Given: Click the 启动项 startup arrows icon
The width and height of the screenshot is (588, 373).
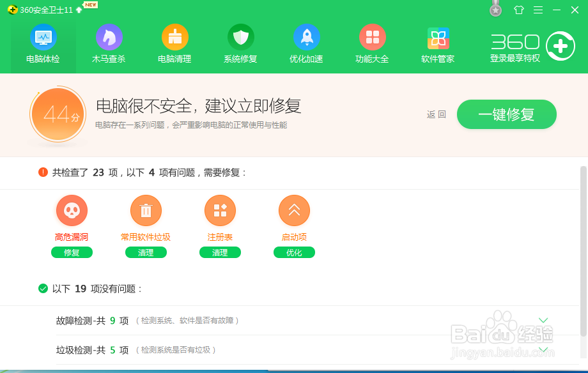Looking at the screenshot, I should (295, 210).
